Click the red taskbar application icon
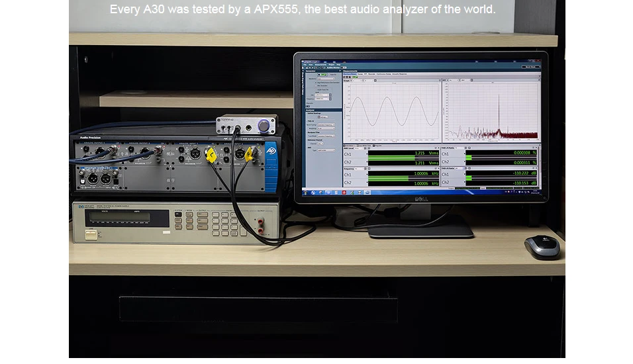The width and height of the screenshot is (633, 364). coord(344,193)
